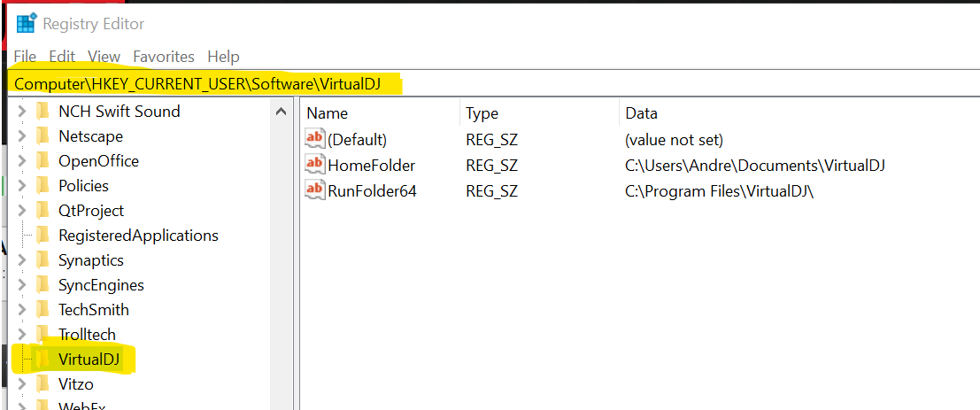Image resolution: width=980 pixels, height=410 pixels.
Task: Click the tree scrollbar up arrow
Action: [x=281, y=112]
